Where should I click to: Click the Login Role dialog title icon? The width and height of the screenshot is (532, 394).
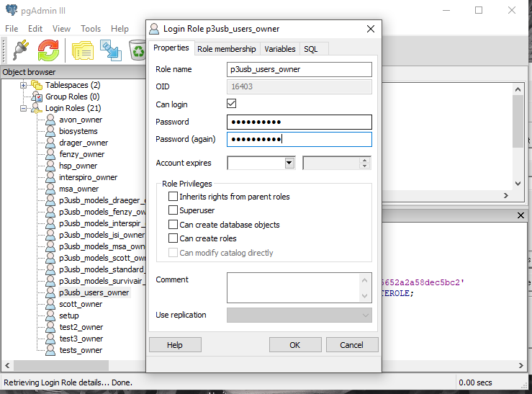click(154, 29)
